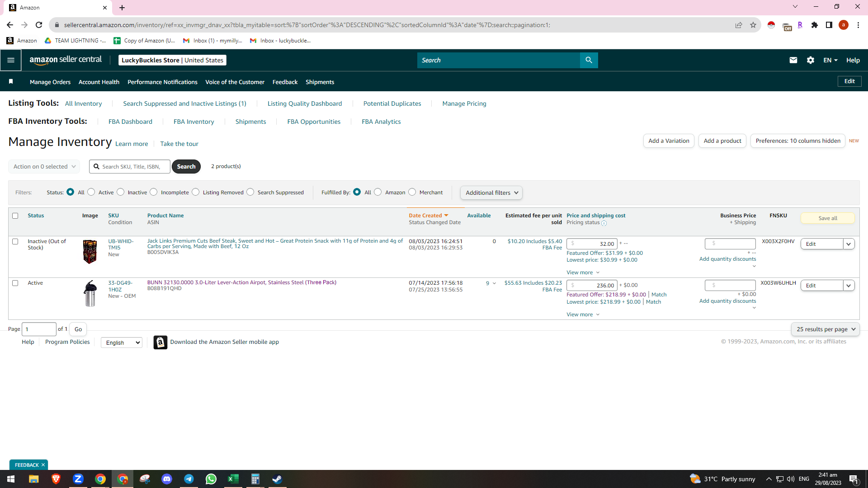Click the bookmark flag icon in nav bar
868x488 pixels.
pyautogui.click(x=11, y=81)
